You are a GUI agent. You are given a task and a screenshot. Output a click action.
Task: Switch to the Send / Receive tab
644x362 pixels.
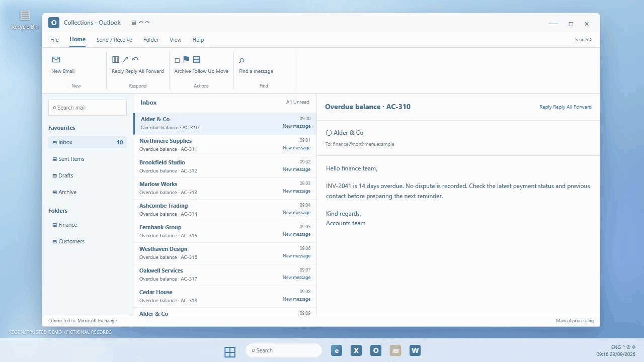[114, 40]
